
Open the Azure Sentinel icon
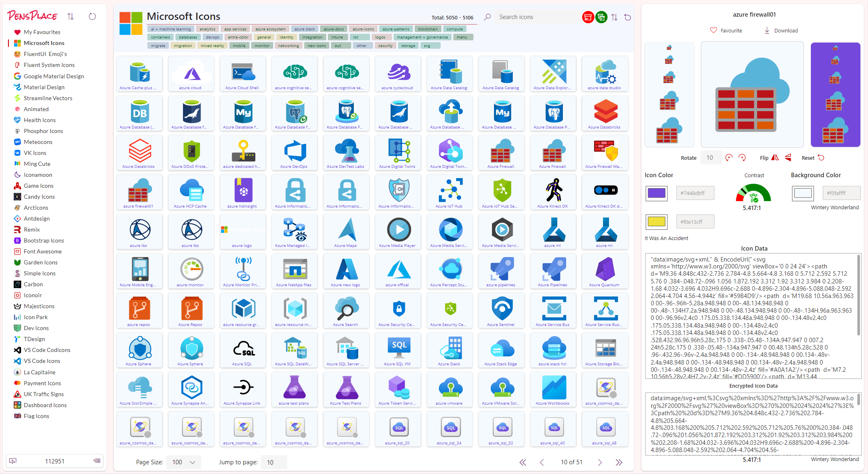pos(502,311)
